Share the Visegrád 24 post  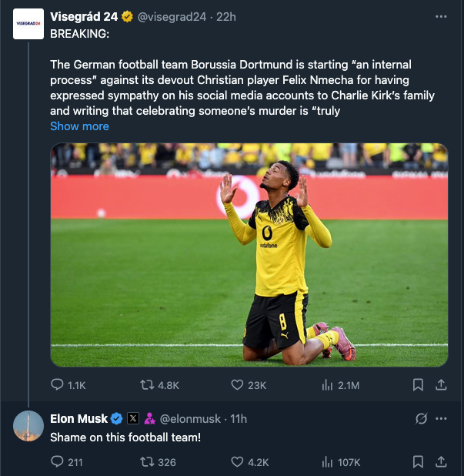(x=441, y=384)
